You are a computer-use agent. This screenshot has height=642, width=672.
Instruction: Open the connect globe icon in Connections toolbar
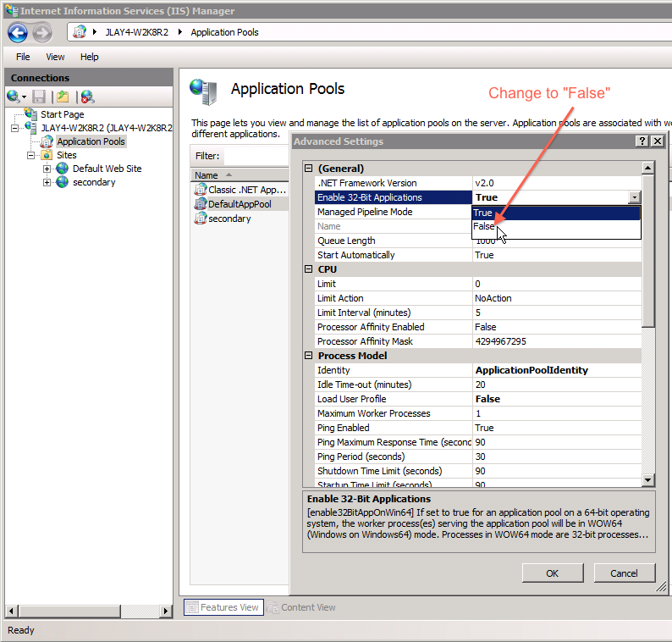pos(14,97)
